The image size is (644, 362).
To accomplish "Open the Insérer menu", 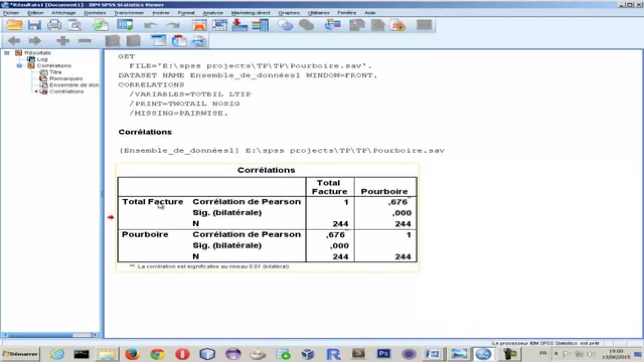I will (x=161, y=13).
